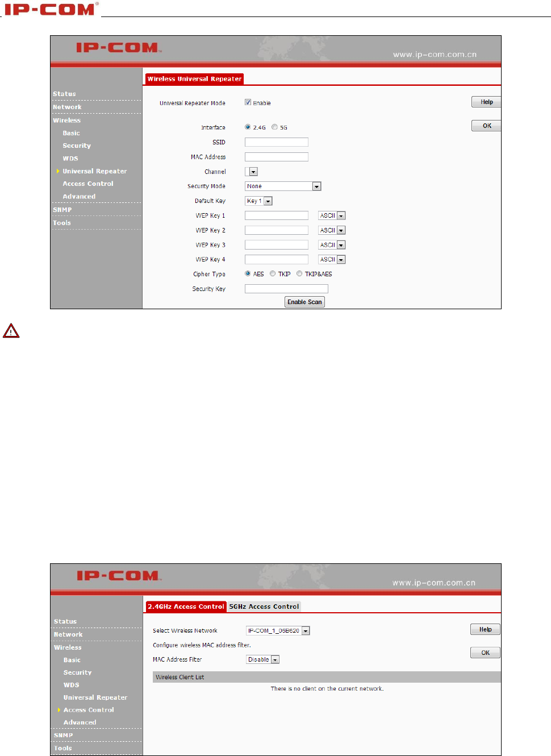Open Network in upper sidebar
551x756 pixels.
click(67, 107)
